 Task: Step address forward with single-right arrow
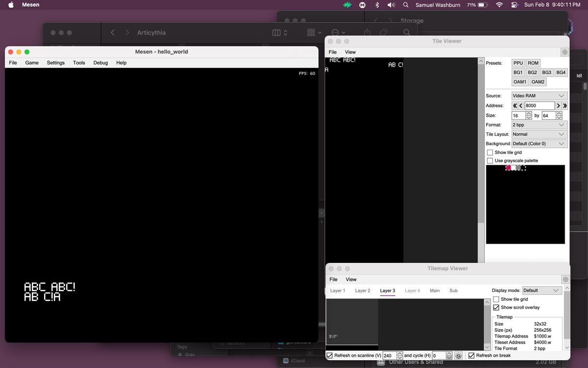tap(558, 105)
